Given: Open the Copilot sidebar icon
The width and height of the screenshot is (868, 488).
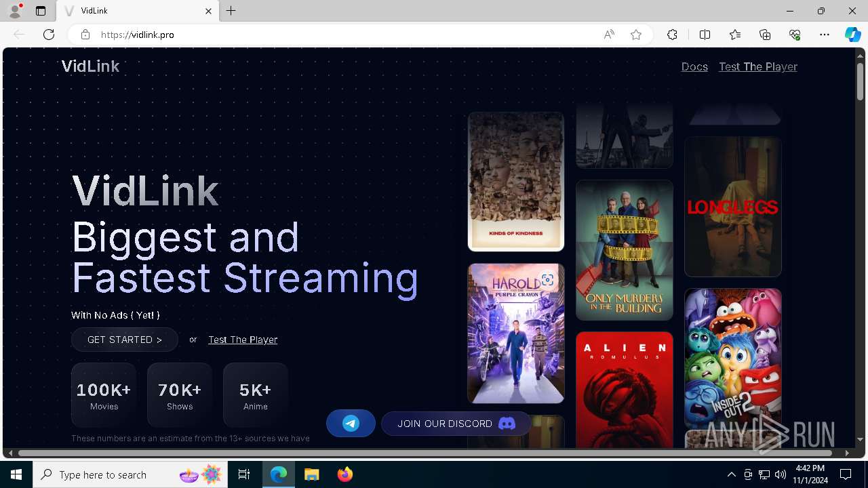Looking at the screenshot, I should (x=852, y=35).
